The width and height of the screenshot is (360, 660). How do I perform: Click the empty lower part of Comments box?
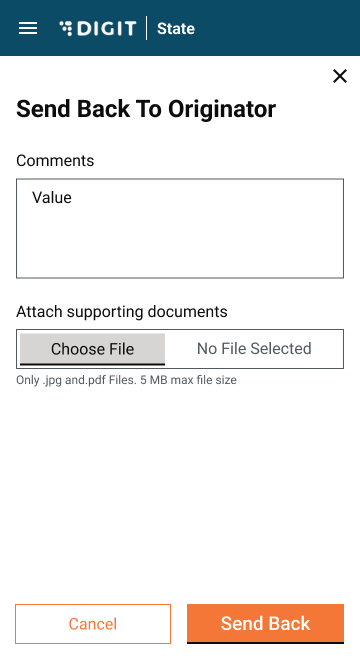coord(180,248)
